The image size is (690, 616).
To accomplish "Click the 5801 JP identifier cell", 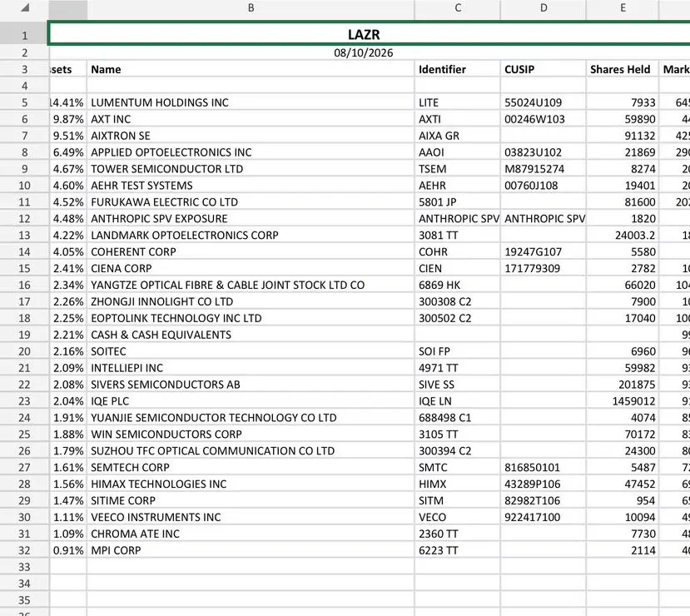I will [457, 202].
